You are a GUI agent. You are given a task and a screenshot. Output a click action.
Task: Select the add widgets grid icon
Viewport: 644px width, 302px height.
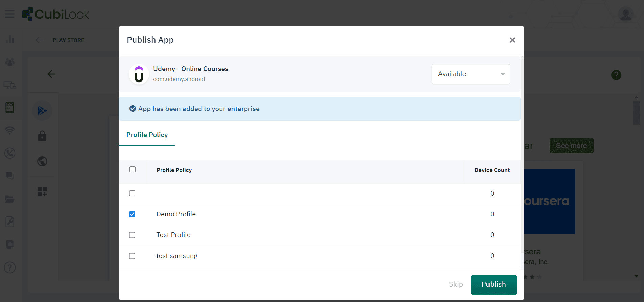pos(42,192)
